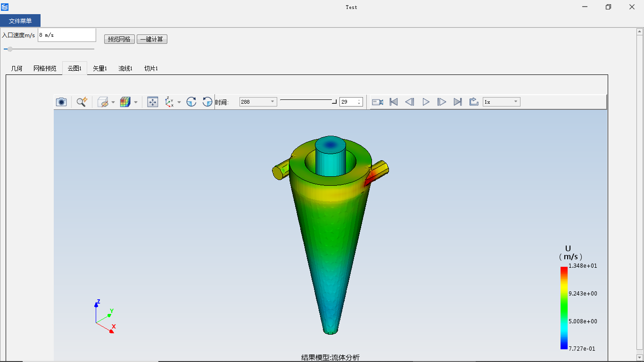Viewport: 644px width, 362px height.
Task: Click the legend value 5.008e+00
Action: point(583,321)
